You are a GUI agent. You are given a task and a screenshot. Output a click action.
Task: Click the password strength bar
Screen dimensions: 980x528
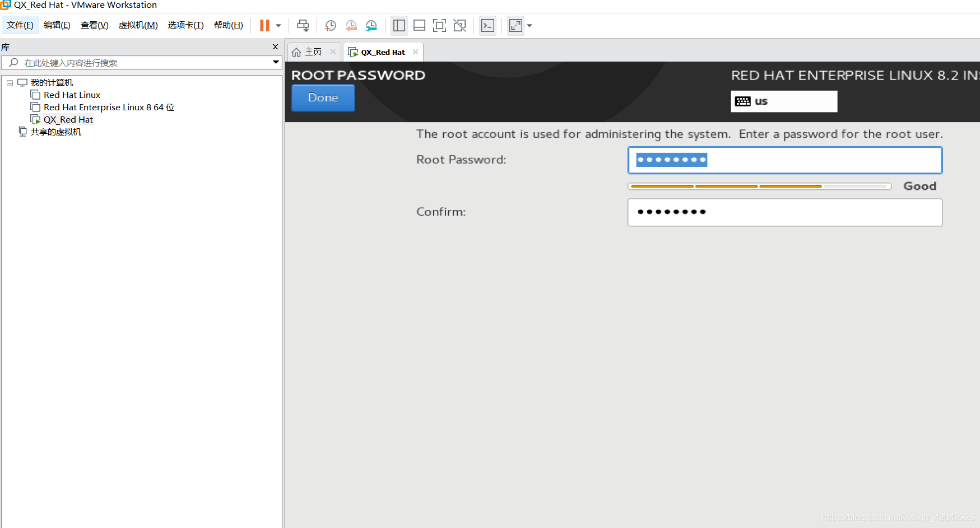click(x=759, y=186)
